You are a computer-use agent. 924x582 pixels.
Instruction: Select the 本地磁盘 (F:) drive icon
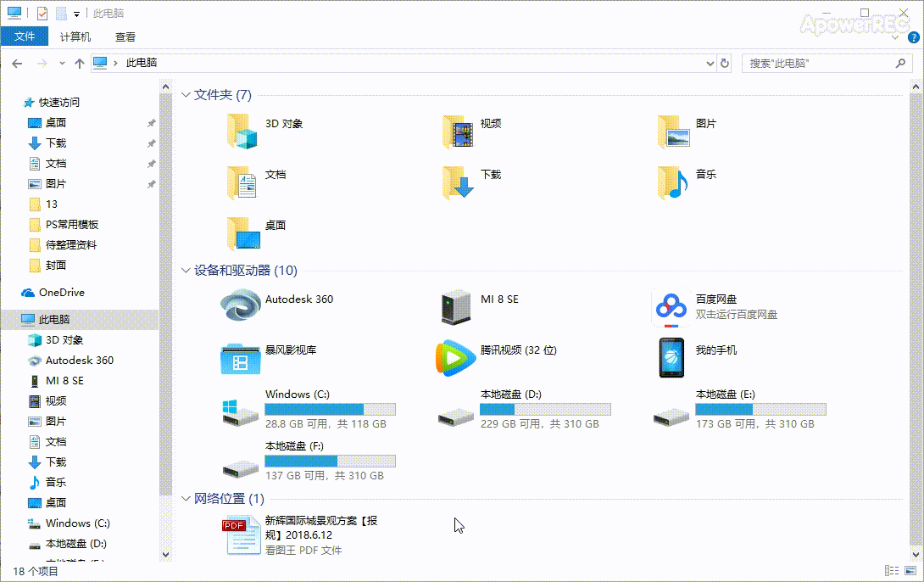tap(241, 468)
